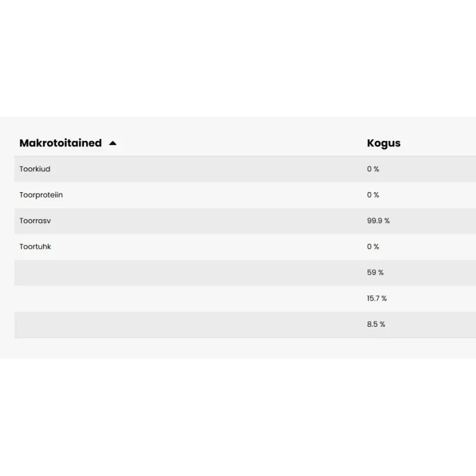476x476 pixels.
Task: Click the Toortuhk nutrient label
Action: pos(35,246)
